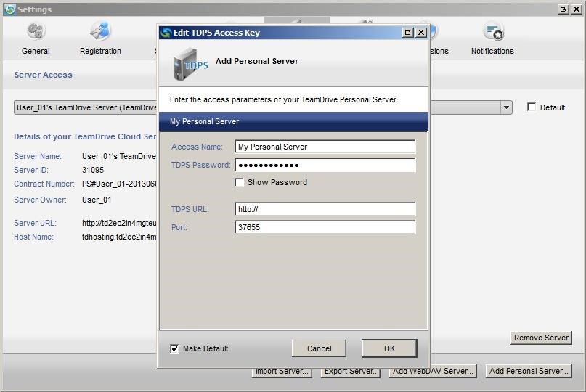Open the General settings gear icon
Image resolution: width=586 pixels, height=392 pixels.
[x=36, y=31]
